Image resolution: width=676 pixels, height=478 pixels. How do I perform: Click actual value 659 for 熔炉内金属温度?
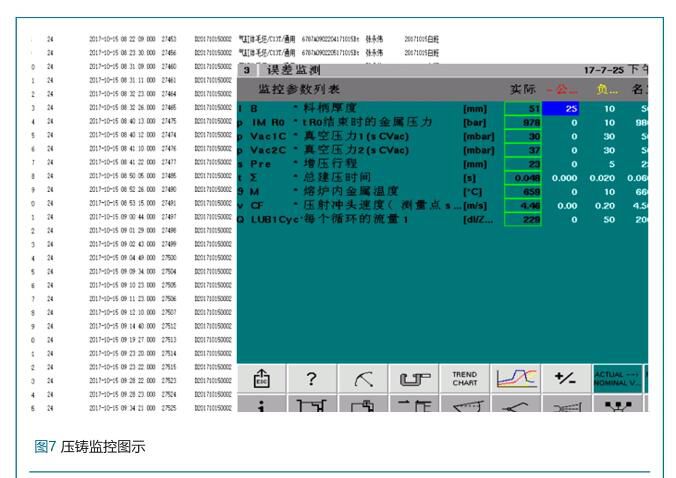523,192
